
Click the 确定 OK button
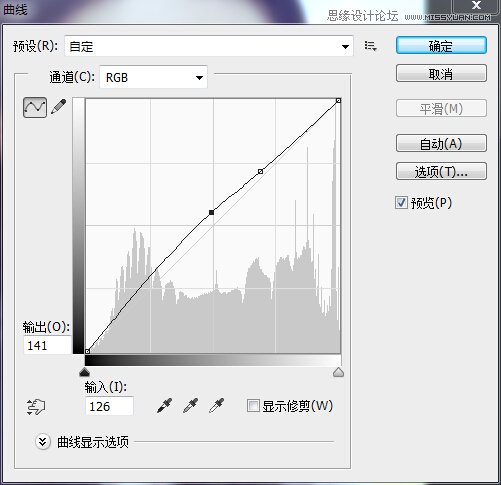[x=441, y=46]
